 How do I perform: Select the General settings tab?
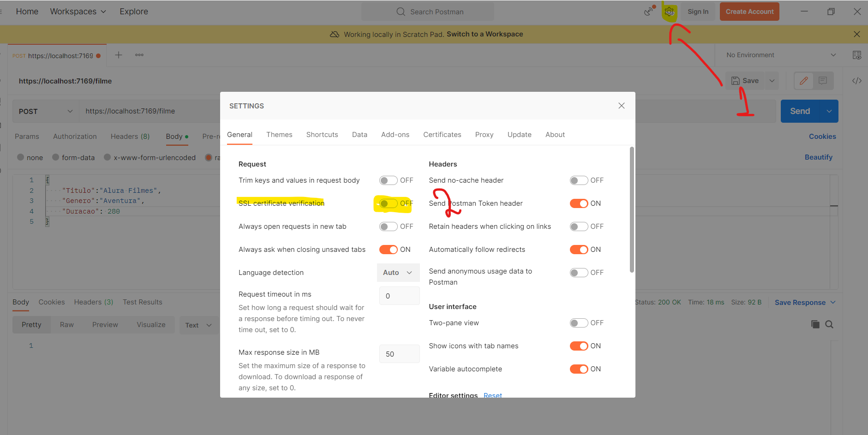[239, 135]
